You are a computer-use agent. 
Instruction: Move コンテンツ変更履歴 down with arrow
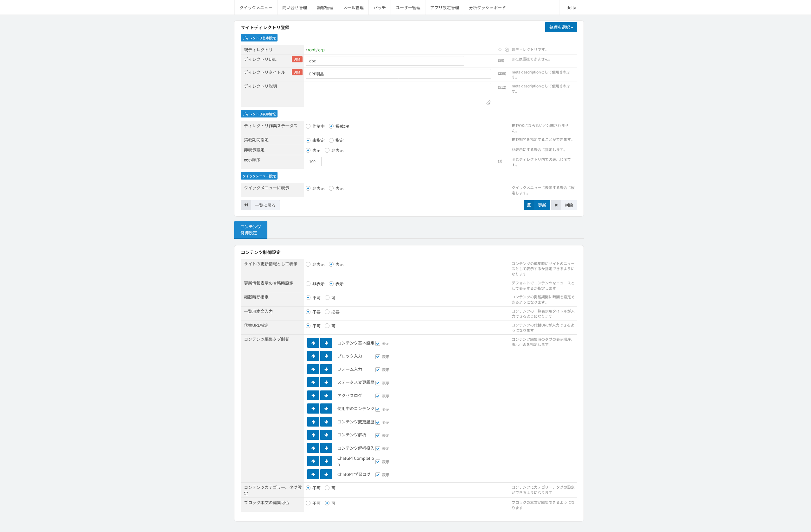326,422
